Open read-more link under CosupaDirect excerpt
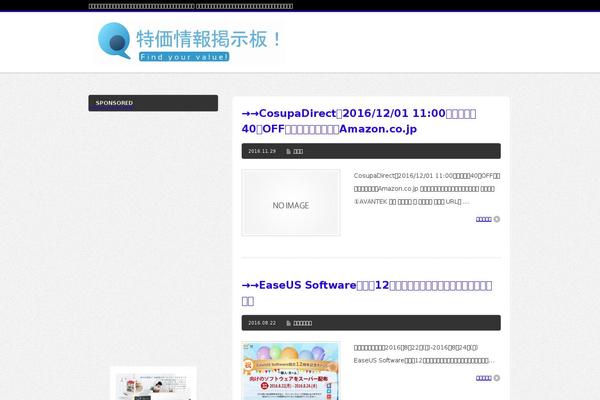The image size is (600, 400). pyautogui.click(x=484, y=219)
